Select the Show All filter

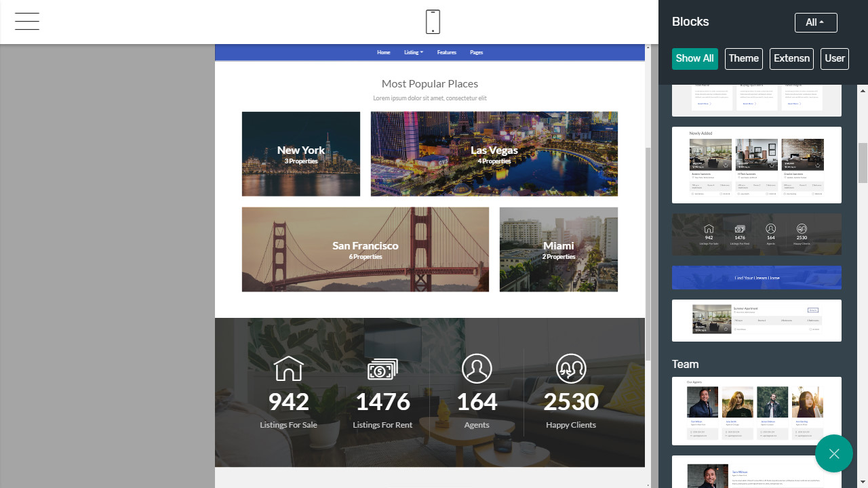pyautogui.click(x=694, y=58)
